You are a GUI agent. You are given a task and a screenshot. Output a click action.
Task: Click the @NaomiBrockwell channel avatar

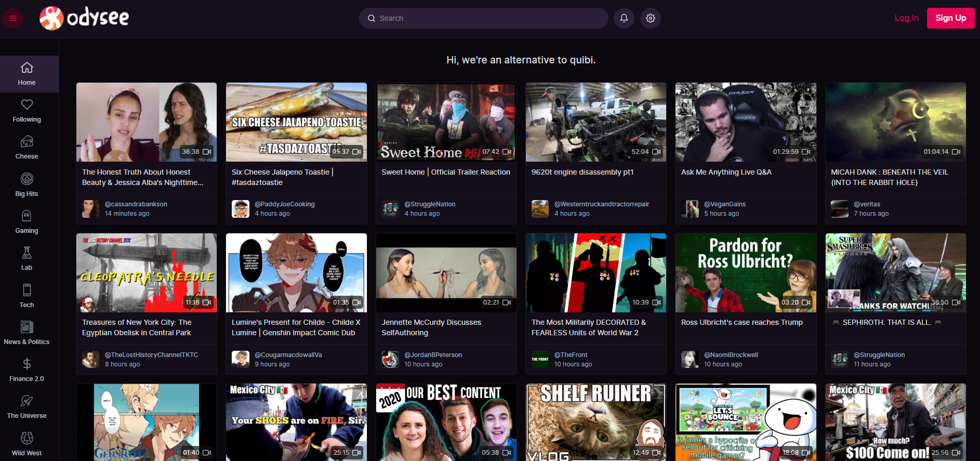coord(690,360)
